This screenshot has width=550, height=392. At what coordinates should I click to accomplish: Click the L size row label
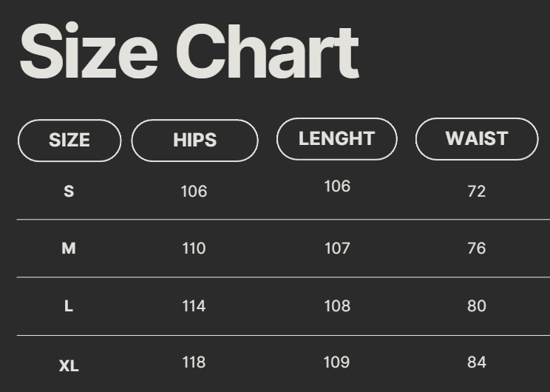tap(69, 306)
